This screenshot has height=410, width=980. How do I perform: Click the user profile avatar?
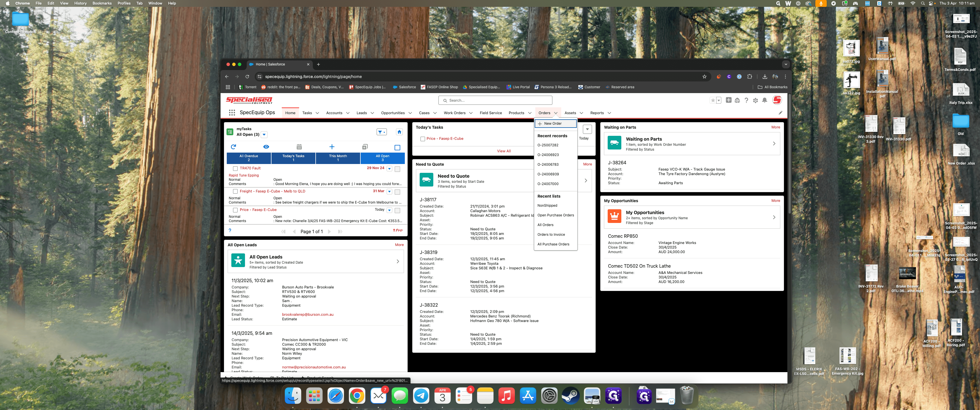tap(777, 100)
